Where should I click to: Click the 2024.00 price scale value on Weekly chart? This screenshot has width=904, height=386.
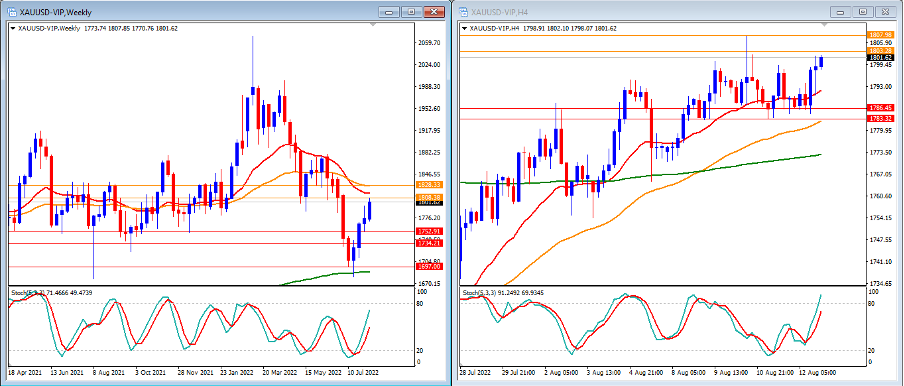430,65
